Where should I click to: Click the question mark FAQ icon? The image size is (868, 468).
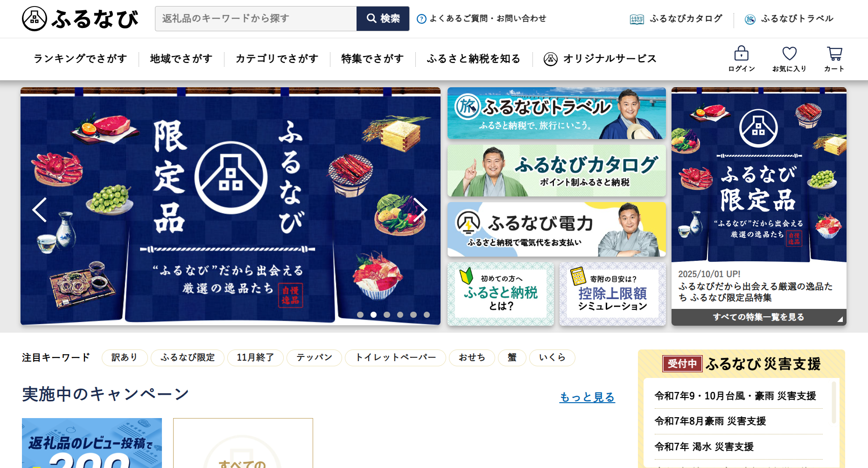tap(421, 19)
